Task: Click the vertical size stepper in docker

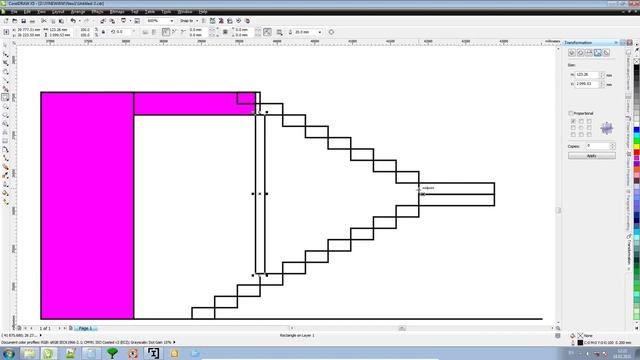Action: pos(602,84)
